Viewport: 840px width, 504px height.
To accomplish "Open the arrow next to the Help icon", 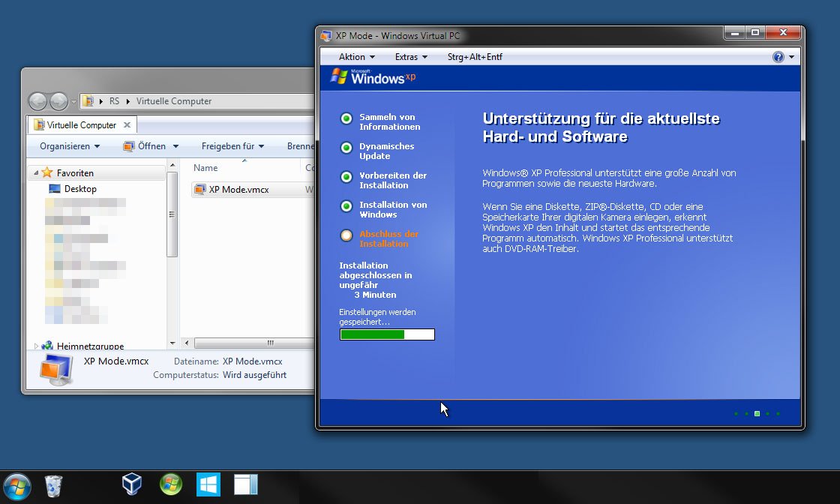I will pos(791,57).
